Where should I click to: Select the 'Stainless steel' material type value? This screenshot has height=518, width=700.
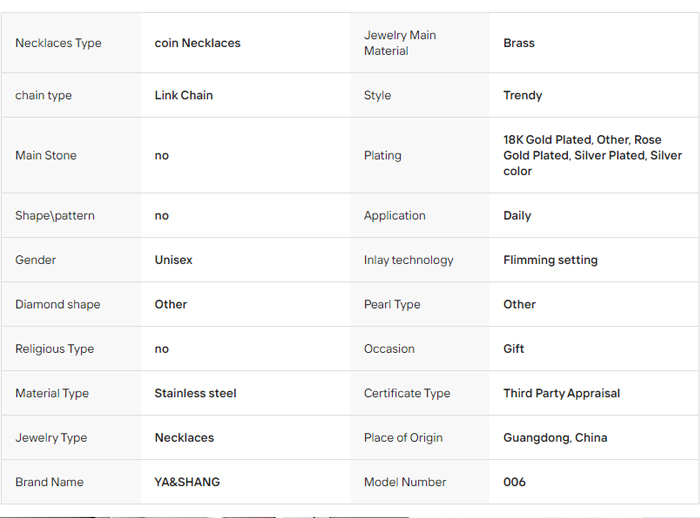pyautogui.click(x=195, y=394)
